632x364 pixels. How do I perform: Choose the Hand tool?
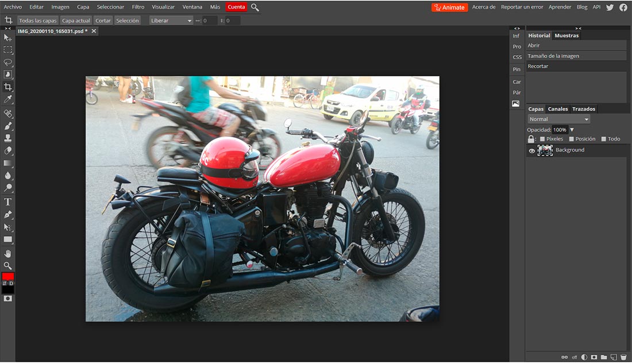(8, 253)
